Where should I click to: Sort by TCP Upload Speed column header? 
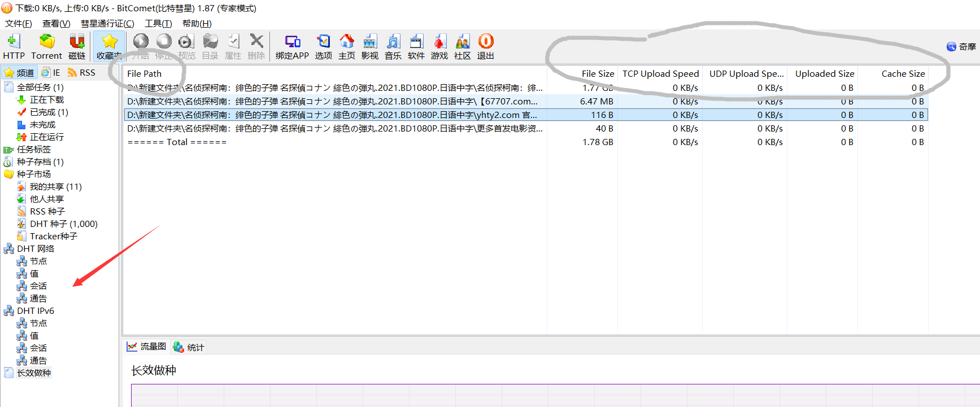click(x=660, y=73)
